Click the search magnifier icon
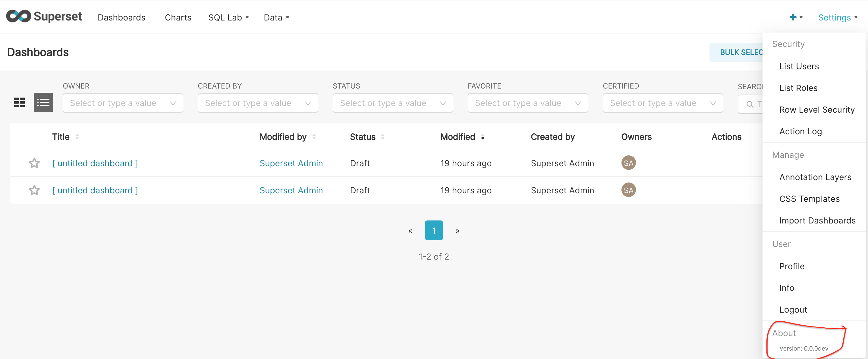868x359 pixels. click(749, 105)
